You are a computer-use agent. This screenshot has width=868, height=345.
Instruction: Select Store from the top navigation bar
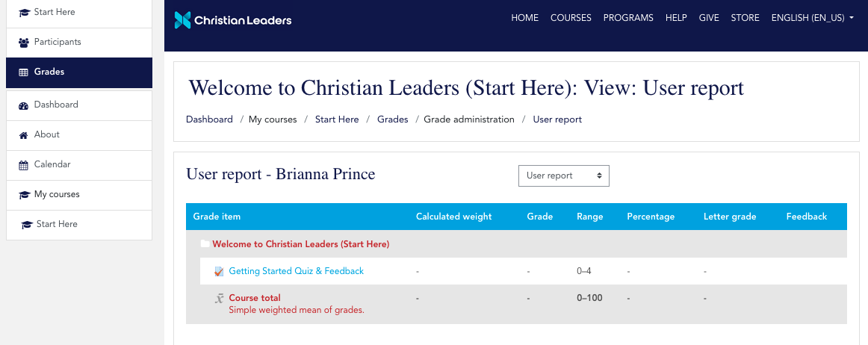pyautogui.click(x=745, y=18)
